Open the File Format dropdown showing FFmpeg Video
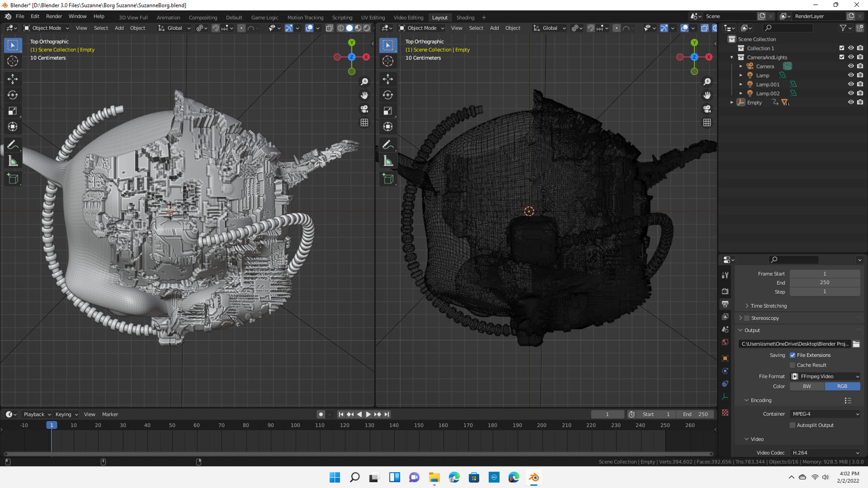The height and width of the screenshot is (488, 868). coord(825,376)
